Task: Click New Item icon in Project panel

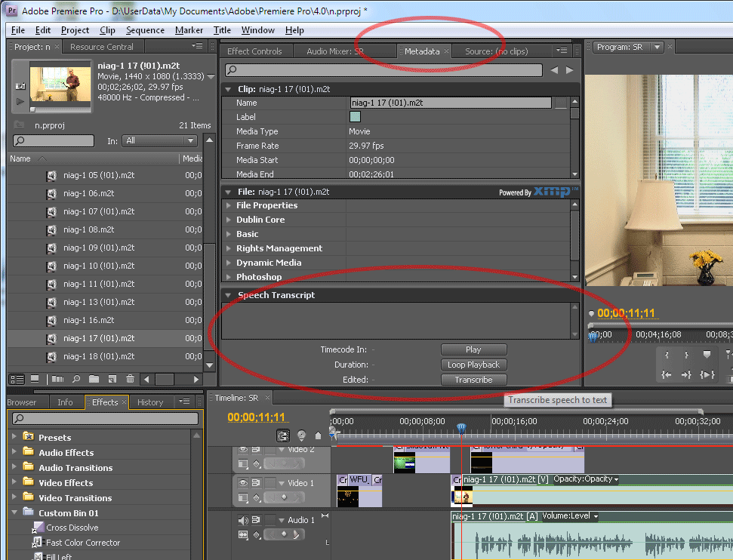Action: pyautogui.click(x=112, y=379)
